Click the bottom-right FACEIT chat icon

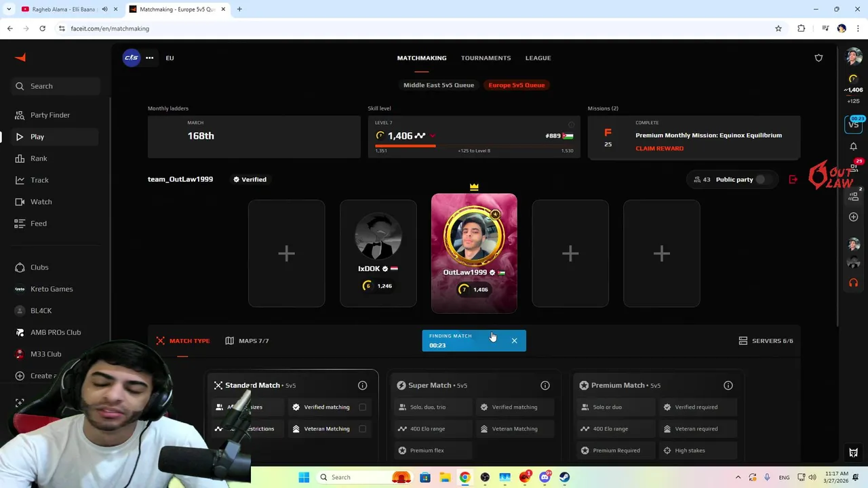pyautogui.click(x=854, y=453)
